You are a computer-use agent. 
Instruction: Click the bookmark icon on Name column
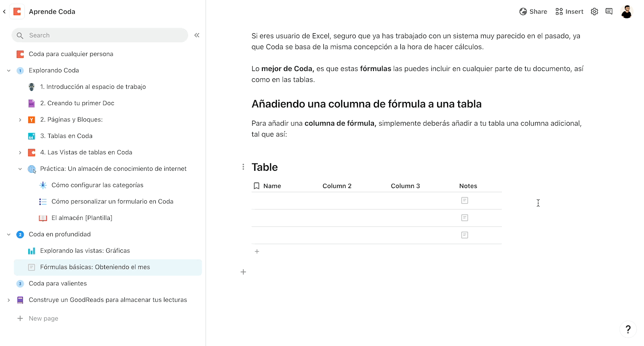pyautogui.click(x=256, y=186)
